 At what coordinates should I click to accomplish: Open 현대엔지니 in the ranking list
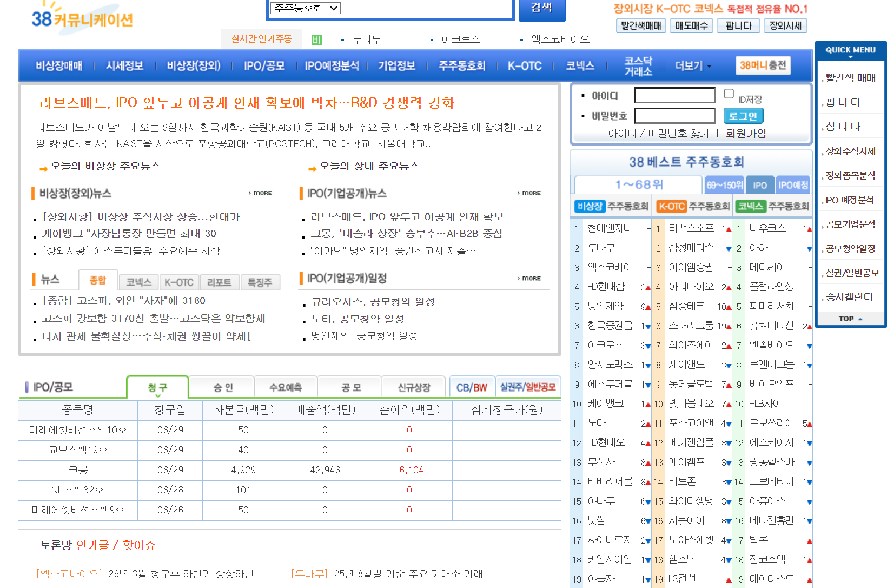[610, 228]
